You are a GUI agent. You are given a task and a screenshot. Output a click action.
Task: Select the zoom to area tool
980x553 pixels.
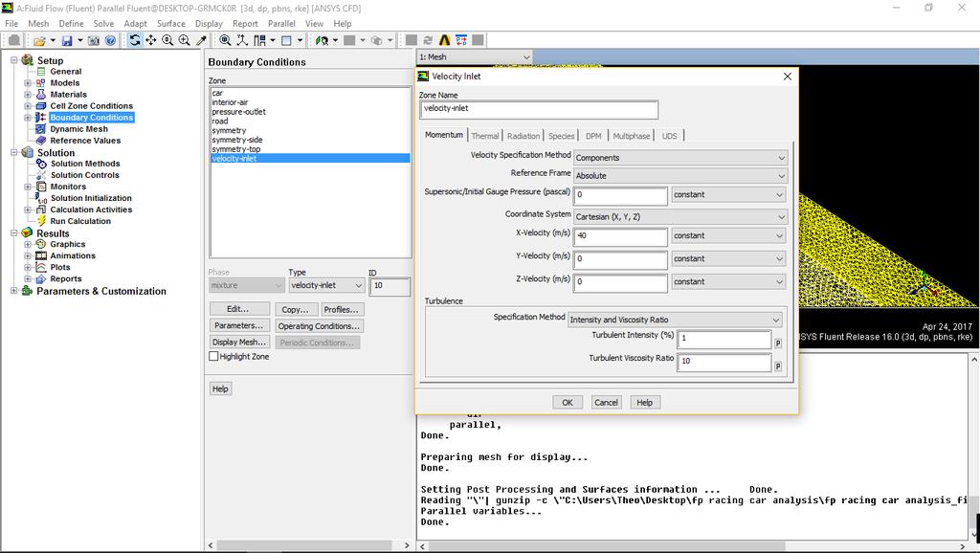[185, 40]
